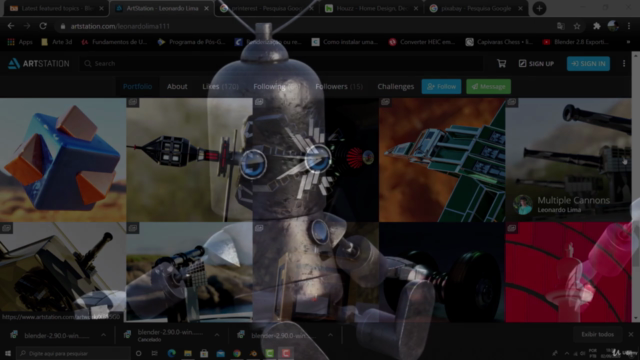Open the green spaceship on orange artwork
Screen dimensions: 640x360
click(442, 160)
